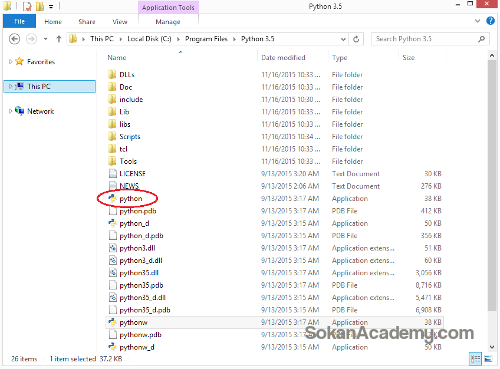Switch to details view icon in status bar
500x369 pixels.
475,359
